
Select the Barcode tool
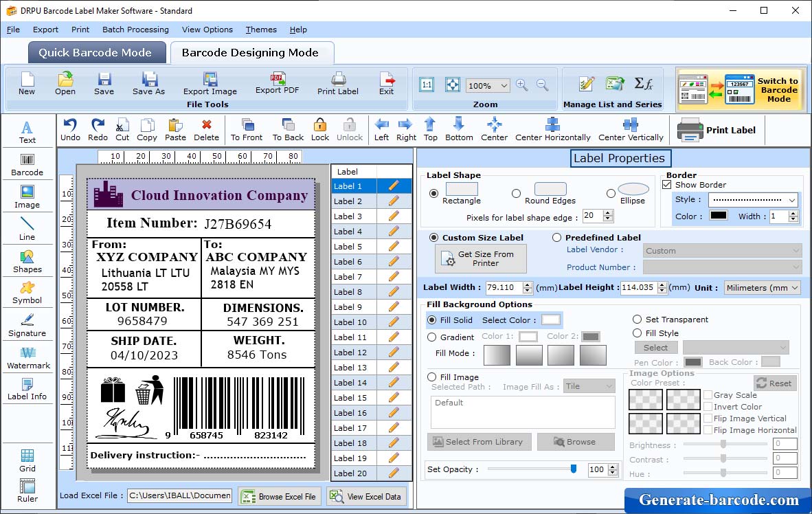coord(27,165)
